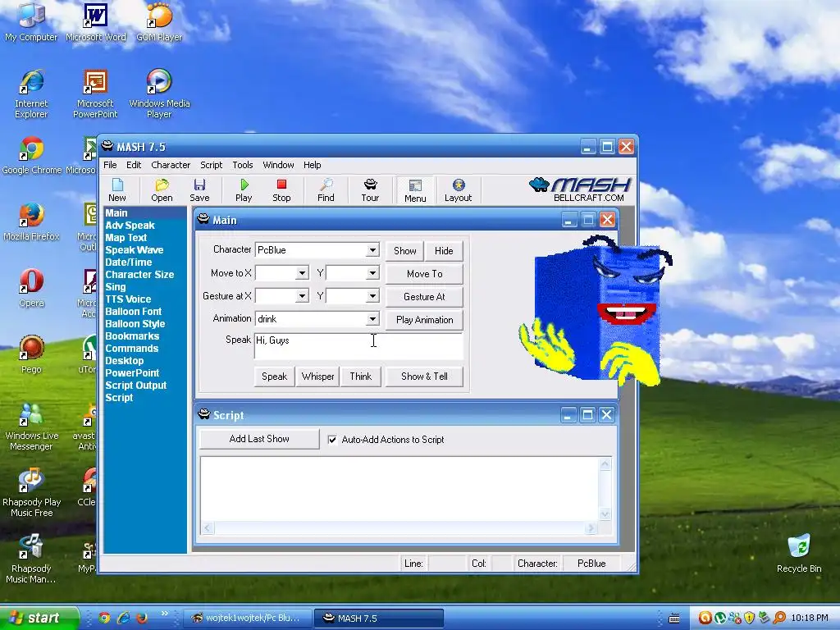Click the Move To button
The image size is (840, 630).
[x=424, y=274]
